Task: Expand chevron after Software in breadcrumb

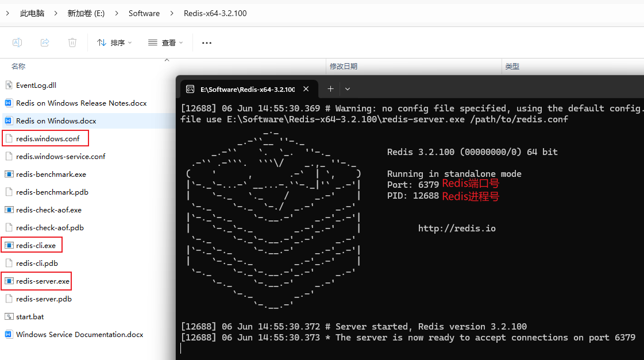Action: [172, 13]
